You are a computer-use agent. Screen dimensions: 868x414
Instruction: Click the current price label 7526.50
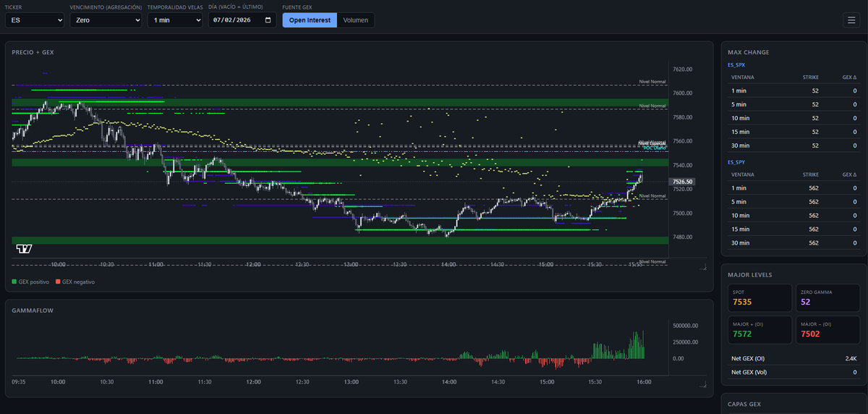[683, 182]
